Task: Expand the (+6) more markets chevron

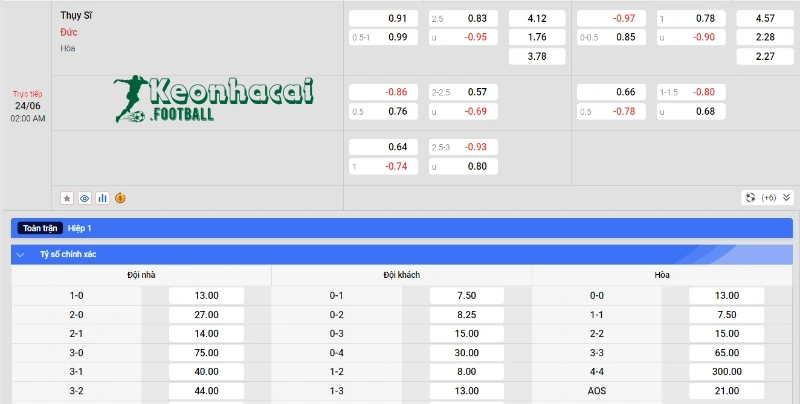Action: pyautogui.click(x=786, y=198)
